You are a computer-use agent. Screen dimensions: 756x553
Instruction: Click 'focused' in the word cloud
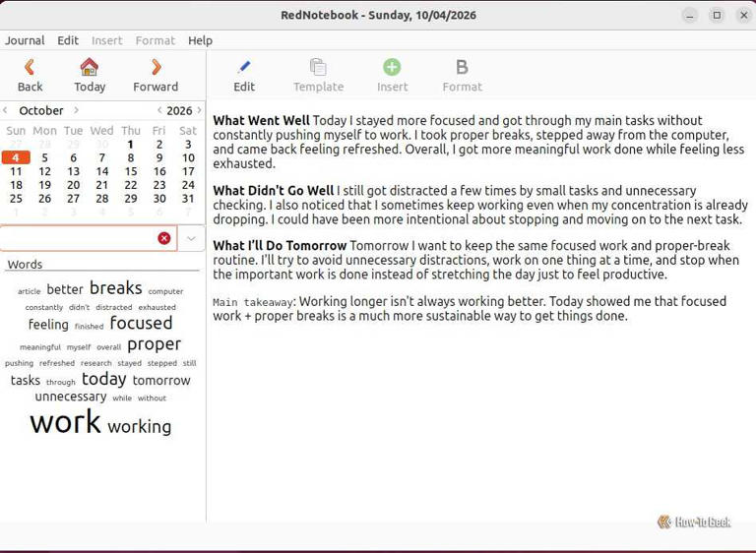tap(141, 323)
